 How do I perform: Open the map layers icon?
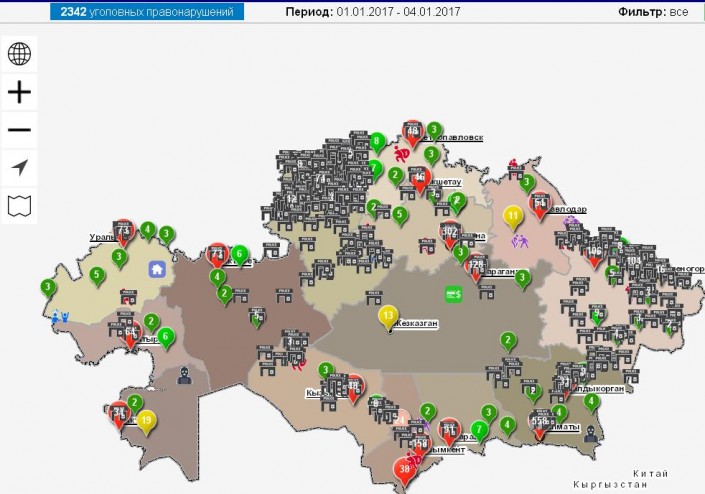click(x=20, y=206)
